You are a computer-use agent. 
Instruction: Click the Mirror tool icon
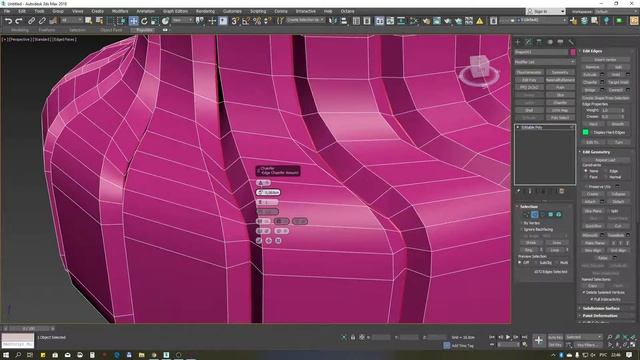coord(333,21)
